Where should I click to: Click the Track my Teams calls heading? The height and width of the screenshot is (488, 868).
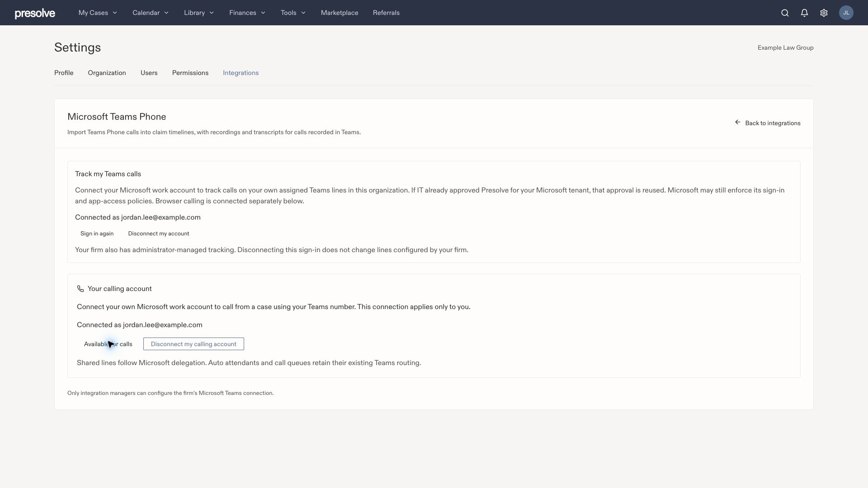click(x=108, y=174)
